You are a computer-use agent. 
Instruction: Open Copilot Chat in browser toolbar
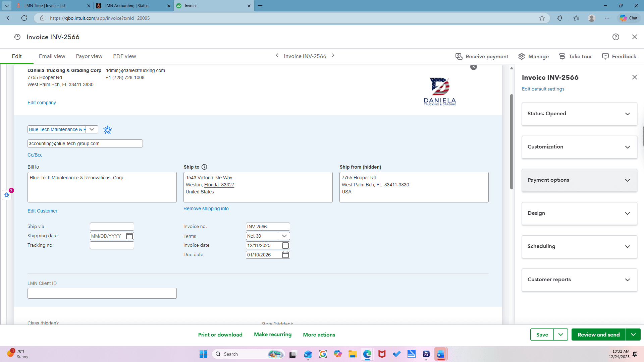[629, 18]
